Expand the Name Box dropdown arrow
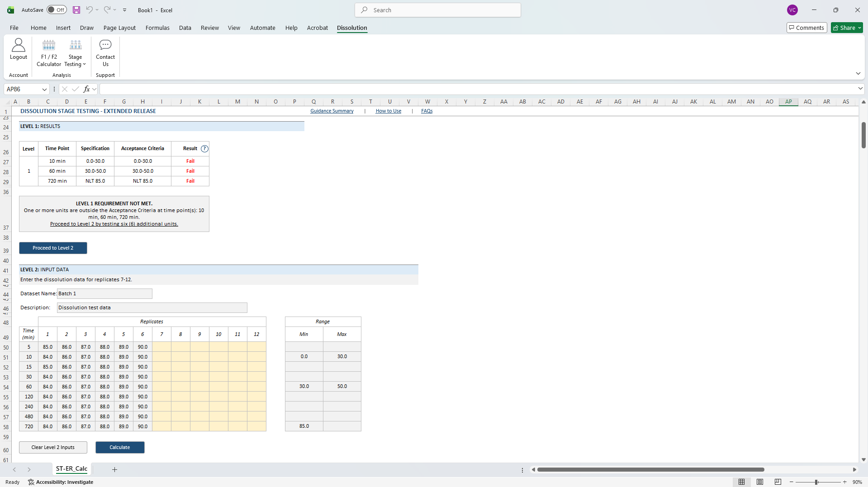The width and height of the screenshot is (868, 487). (44, 90)
